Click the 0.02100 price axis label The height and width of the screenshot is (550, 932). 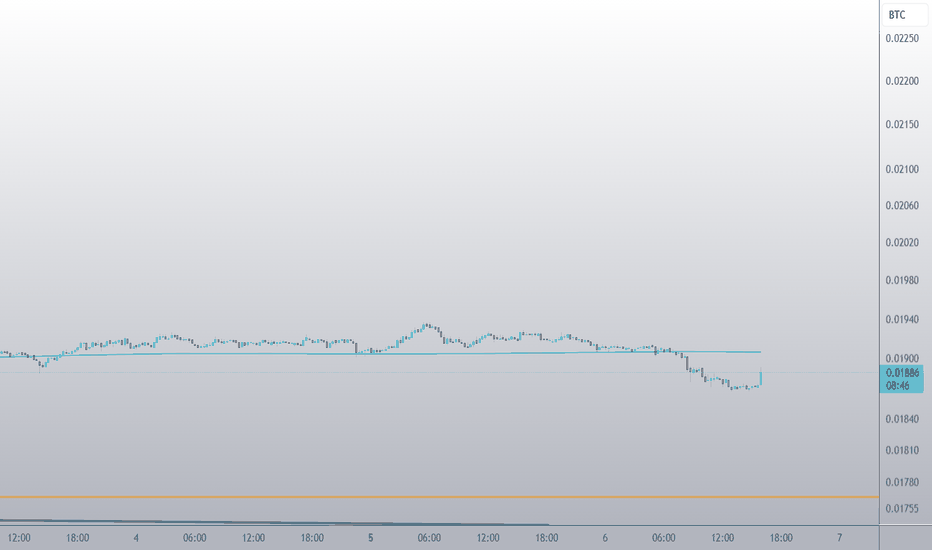click(902, 169)
